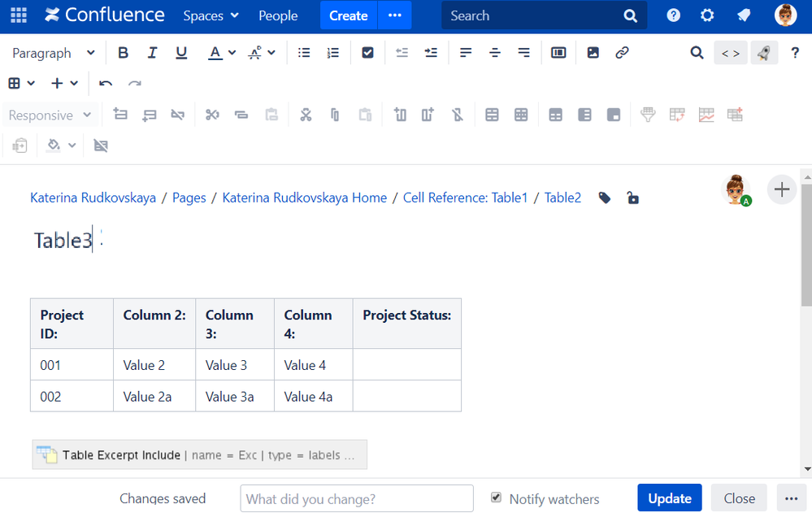Screen dimensions: 812x513
Task: Open more actions ellipsis beside Close
Action: [792, 498]
